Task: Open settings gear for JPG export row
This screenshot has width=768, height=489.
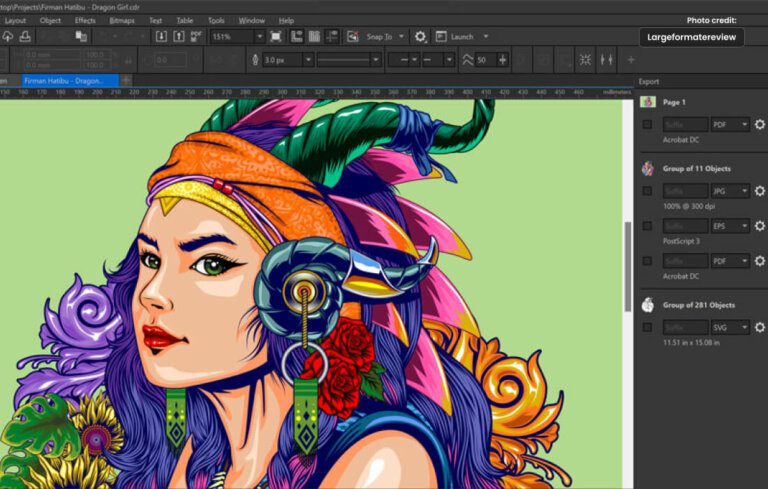Action: pyautogui.click(x=760, y=191)
